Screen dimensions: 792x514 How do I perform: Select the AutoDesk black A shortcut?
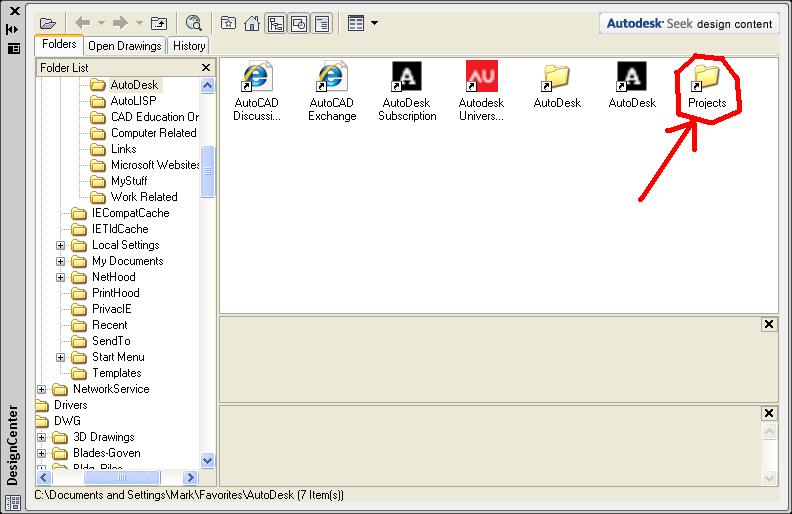[x=632, y=85]
